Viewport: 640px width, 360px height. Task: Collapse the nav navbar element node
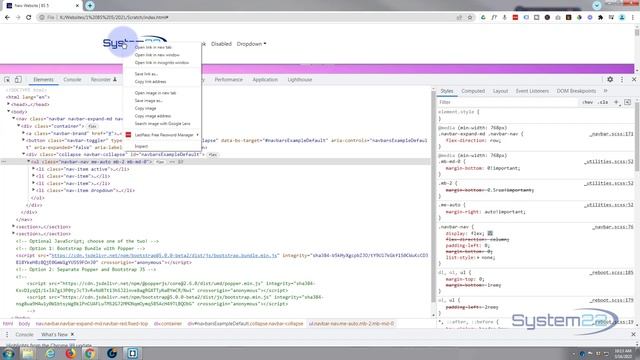(x=13, y=119)
